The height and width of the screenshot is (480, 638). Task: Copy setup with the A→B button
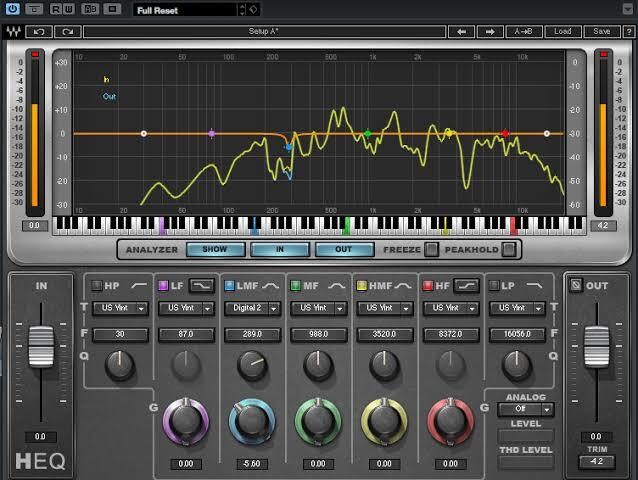tap(523, 32)
